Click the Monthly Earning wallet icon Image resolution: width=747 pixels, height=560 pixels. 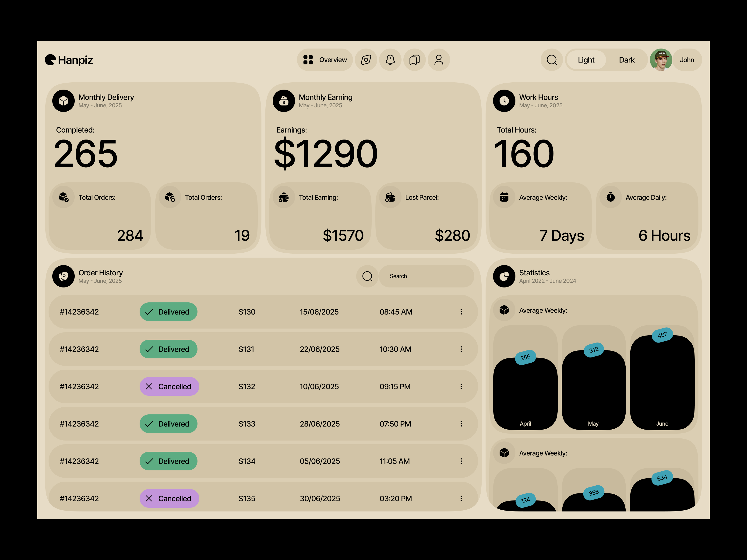tap(284, 101)
